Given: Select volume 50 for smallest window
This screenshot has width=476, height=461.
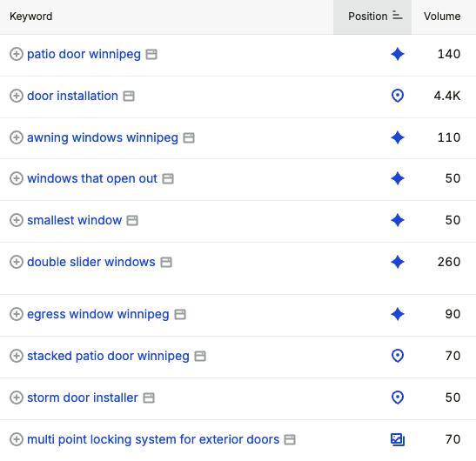Looking at the screenshot, I should tap(453, 220).
